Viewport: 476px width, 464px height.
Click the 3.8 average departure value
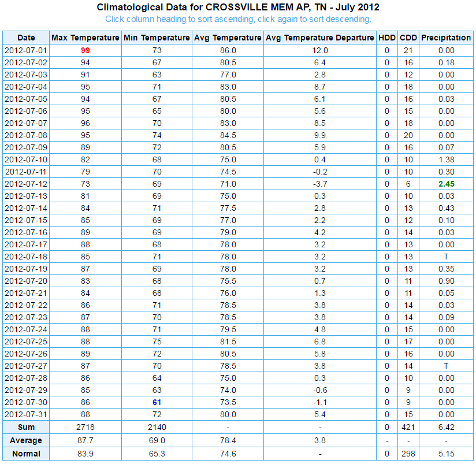[320, 441]
